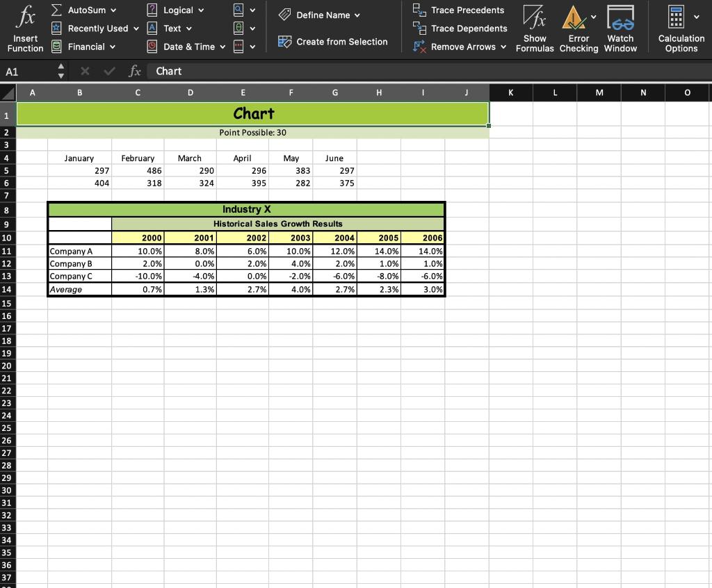Open the Watch Window

click(x=620, y=28)
